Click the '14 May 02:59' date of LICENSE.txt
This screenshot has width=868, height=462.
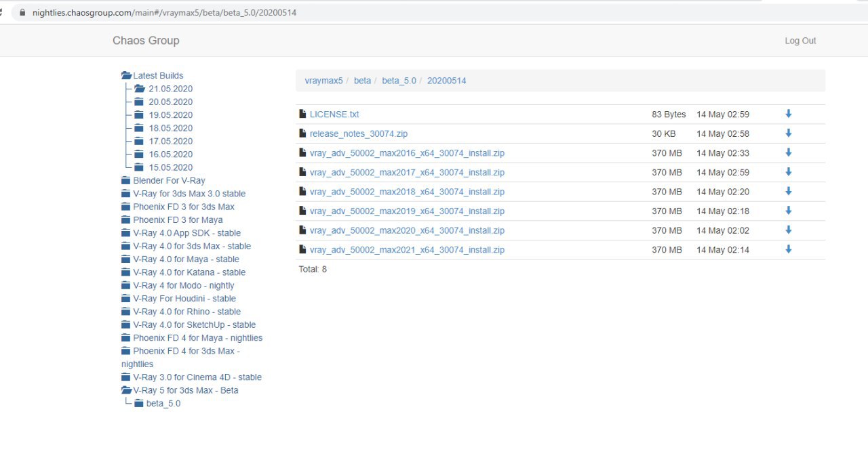[723, 114]
